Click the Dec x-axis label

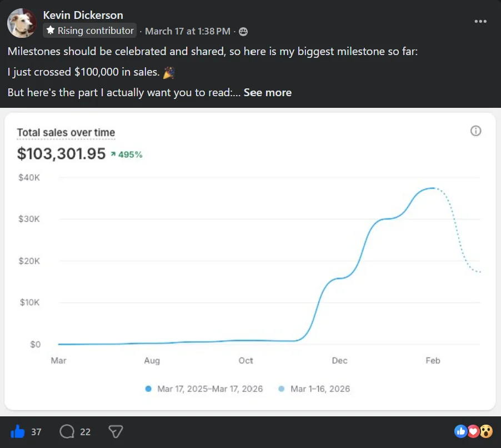pos(339,361)
